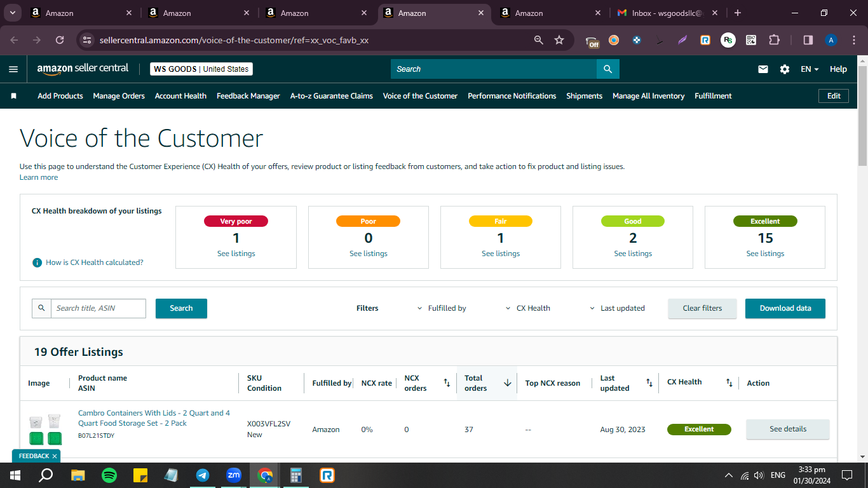Open the Windows Start menu

coord(15,475)
